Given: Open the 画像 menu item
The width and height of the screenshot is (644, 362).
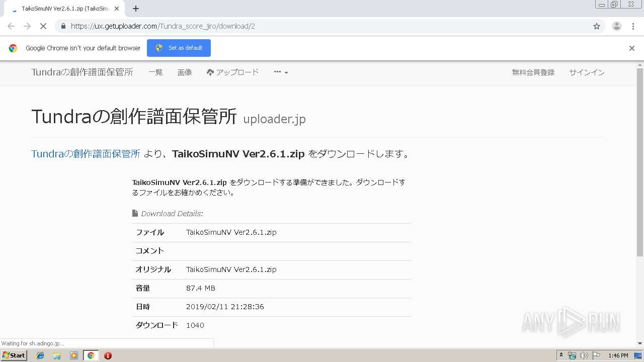Looking at the screenshot, I should [185, 72].
